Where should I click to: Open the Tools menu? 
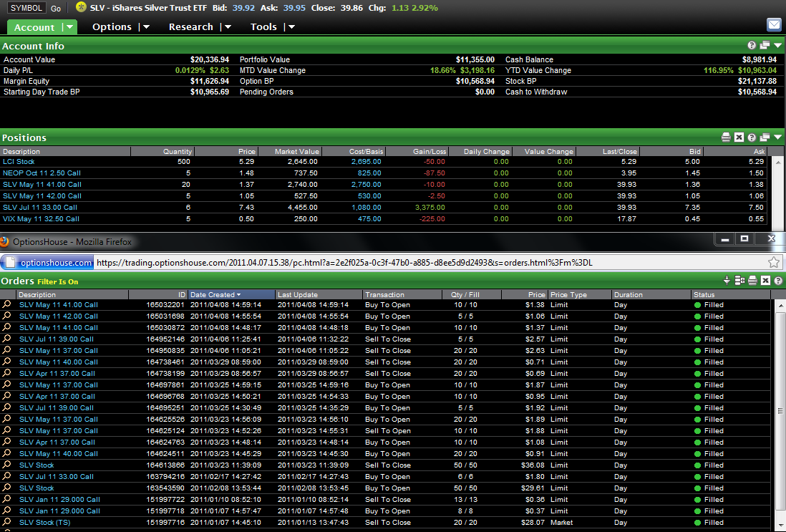[x=263, y=27]
